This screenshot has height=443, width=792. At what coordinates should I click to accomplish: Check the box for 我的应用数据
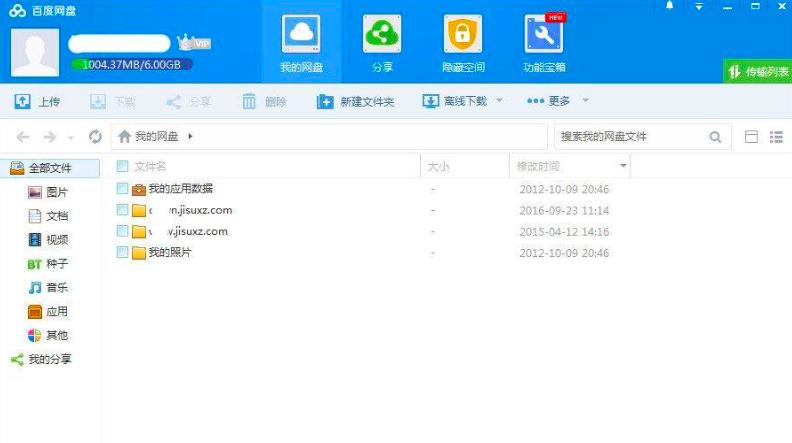122,188
